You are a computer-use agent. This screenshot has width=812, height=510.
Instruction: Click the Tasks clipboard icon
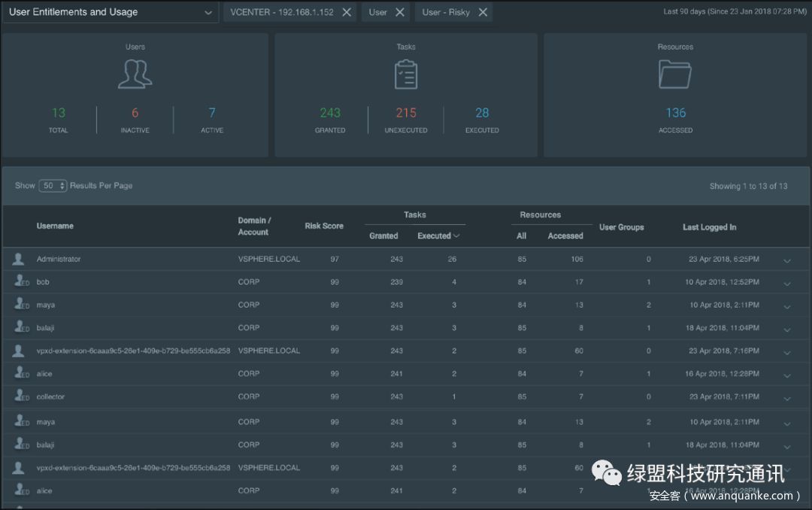(406, 74)
